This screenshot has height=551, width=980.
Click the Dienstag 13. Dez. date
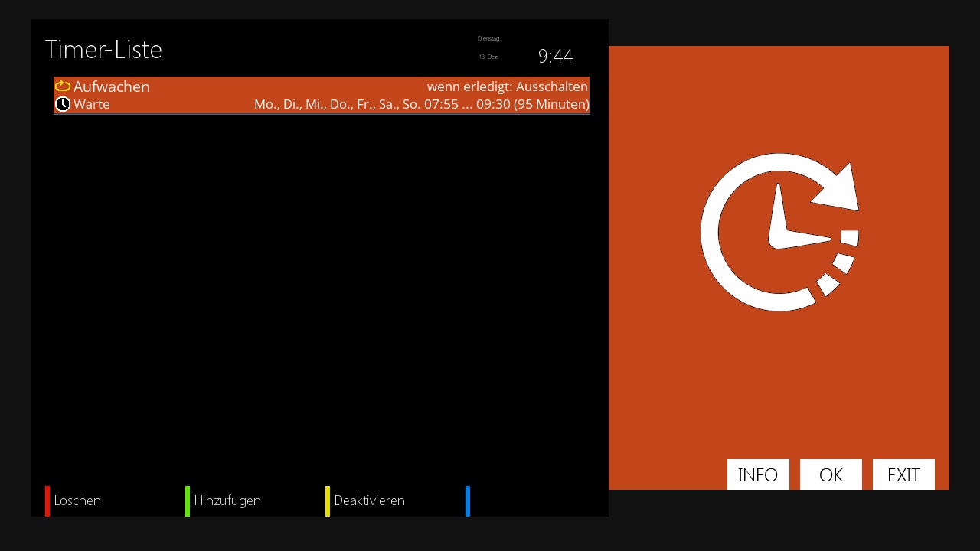488,47
